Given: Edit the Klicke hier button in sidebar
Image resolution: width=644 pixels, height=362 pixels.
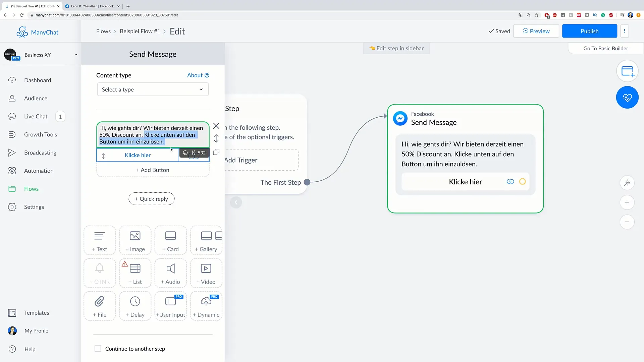Looking at the screenshot, I should coord(138,155).
